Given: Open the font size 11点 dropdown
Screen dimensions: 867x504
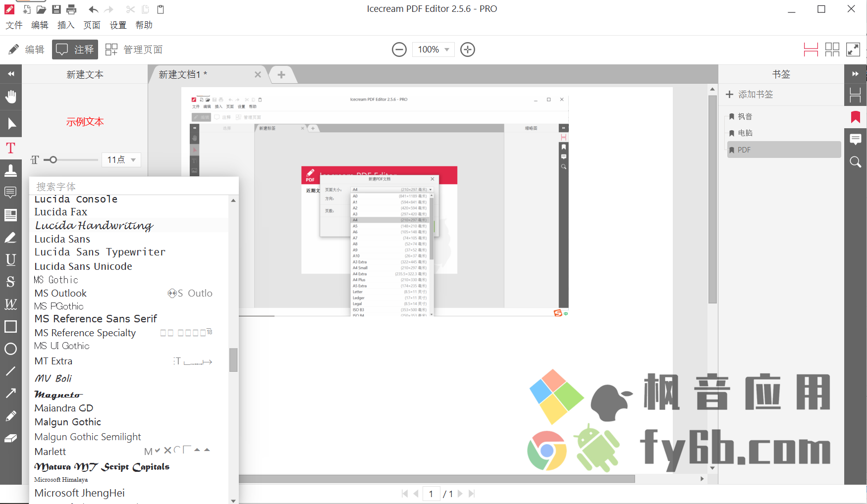Looking at the screenshot, I should (121, 160).
